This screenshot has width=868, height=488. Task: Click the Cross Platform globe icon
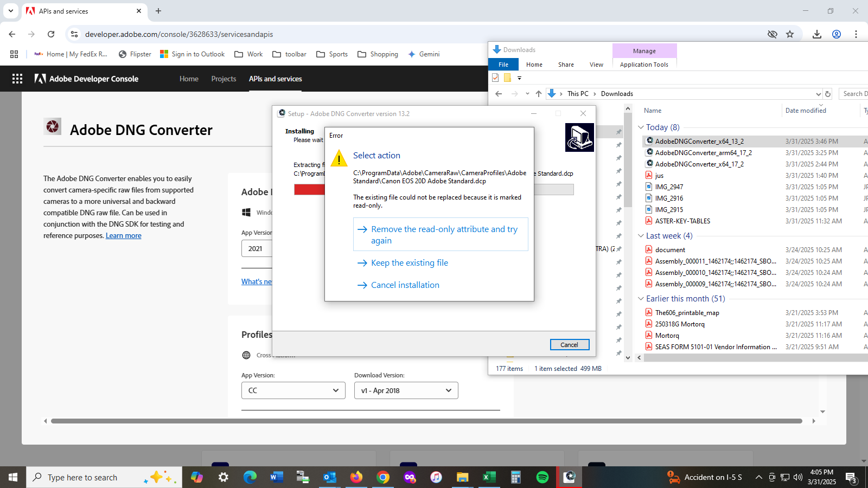(x=247, y=355)
